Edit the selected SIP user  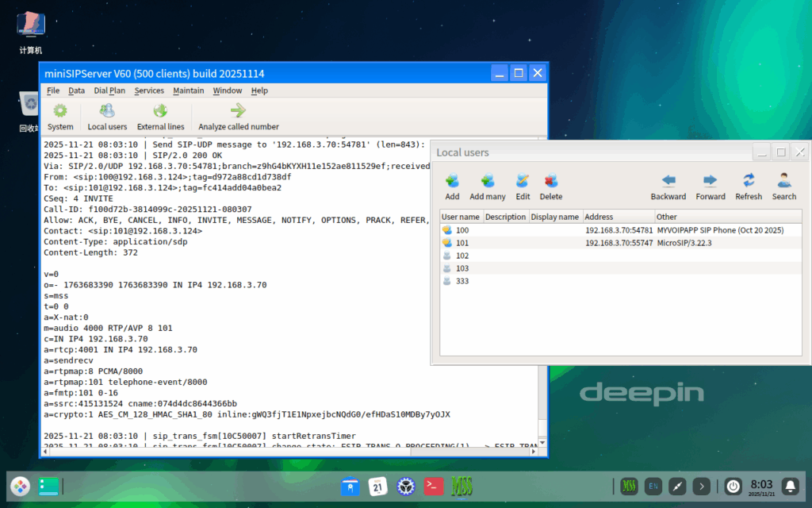[x=522, y=184]
